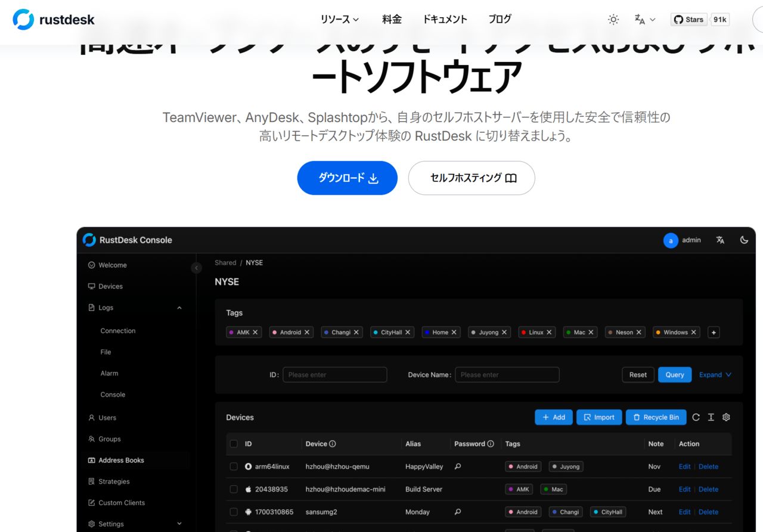Viewport: 763px width, 532px height.
Task: Click the セルフホスティング button
Action: click(x=472, y=178)
